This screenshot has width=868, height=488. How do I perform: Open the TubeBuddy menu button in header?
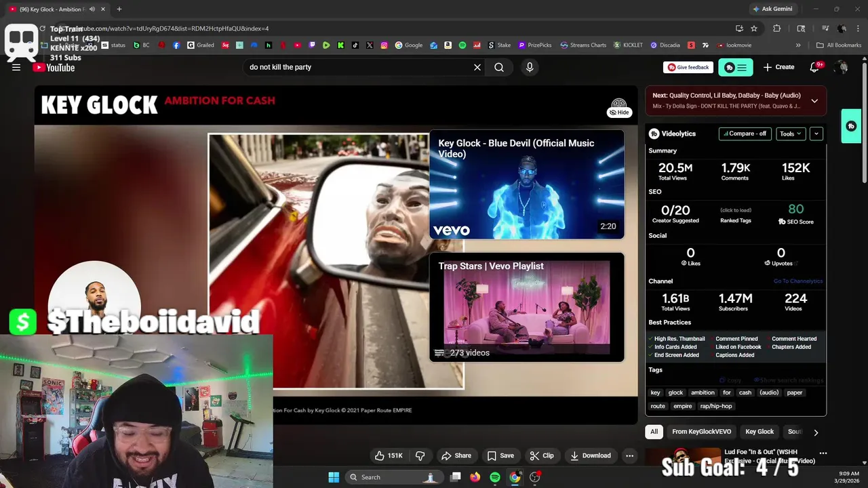click(x=736, y=67)
